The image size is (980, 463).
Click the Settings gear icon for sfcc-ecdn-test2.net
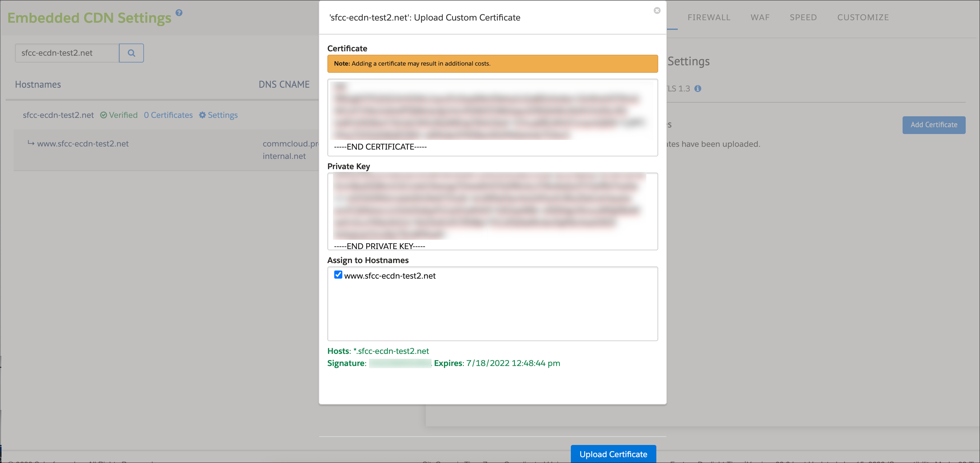203,115
